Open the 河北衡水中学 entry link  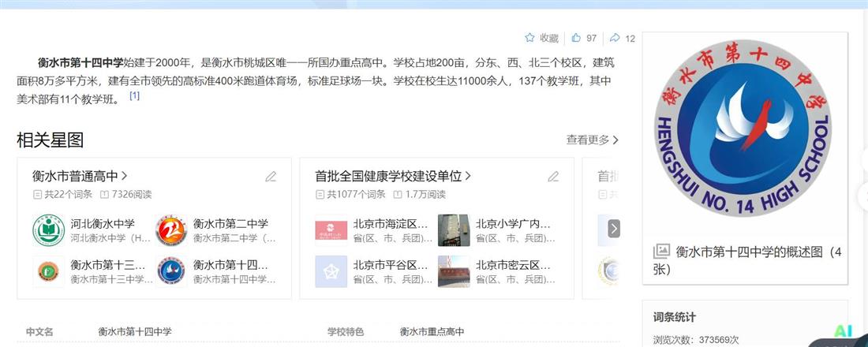coord(103,224)
